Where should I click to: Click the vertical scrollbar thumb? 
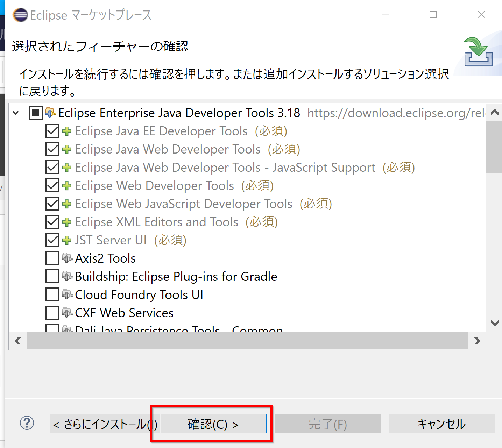click(494, 147)
